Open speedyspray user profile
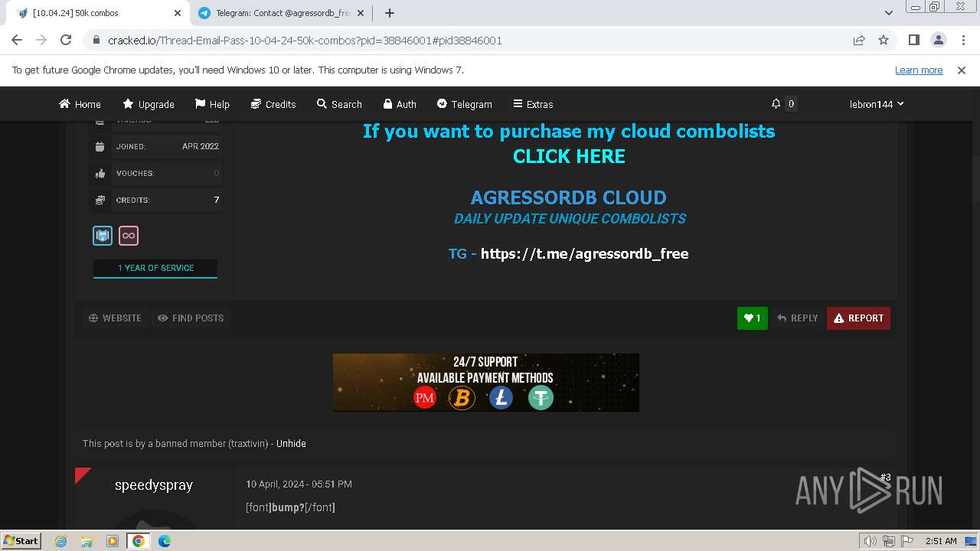 point(154,485)
